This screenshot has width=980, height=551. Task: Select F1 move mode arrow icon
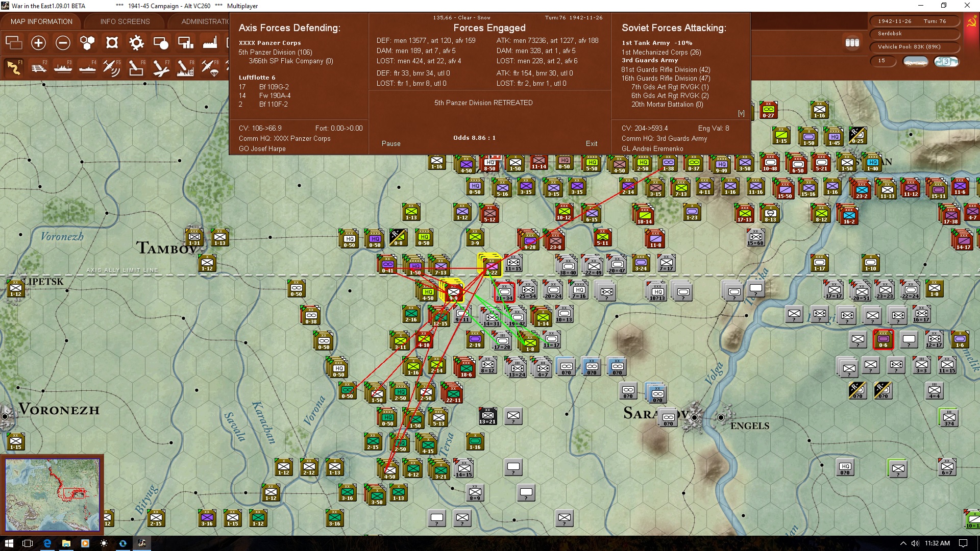point(14,67)
